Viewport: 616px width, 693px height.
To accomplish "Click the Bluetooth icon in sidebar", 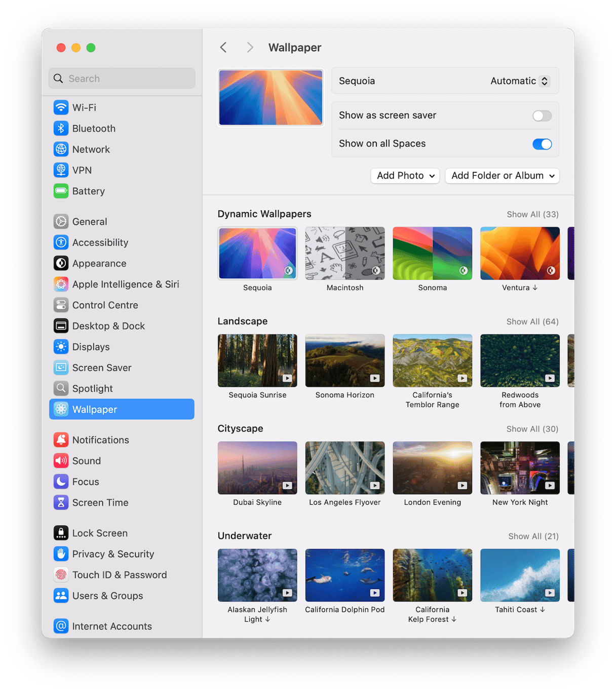I will pyautogui.click(x=61, y=128).
